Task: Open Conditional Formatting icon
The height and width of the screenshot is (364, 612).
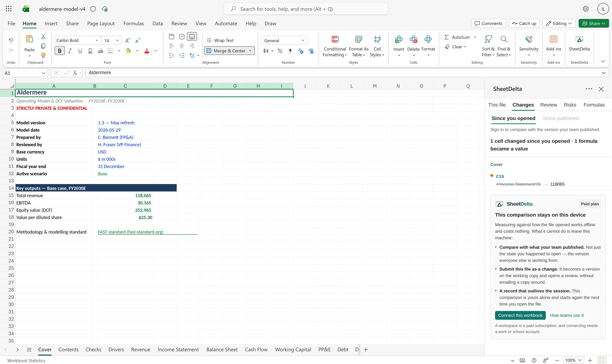Action: (335, 39)
